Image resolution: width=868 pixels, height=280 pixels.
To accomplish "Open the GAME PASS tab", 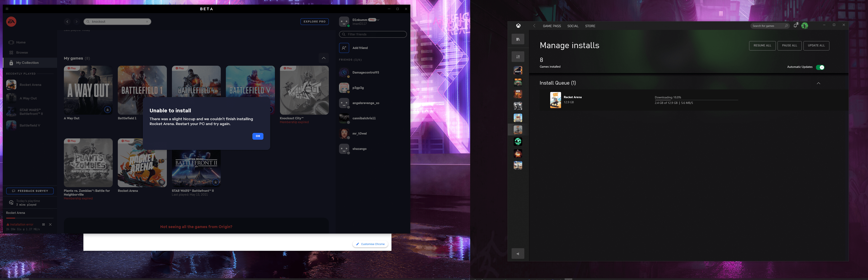I will coord(551,26).
